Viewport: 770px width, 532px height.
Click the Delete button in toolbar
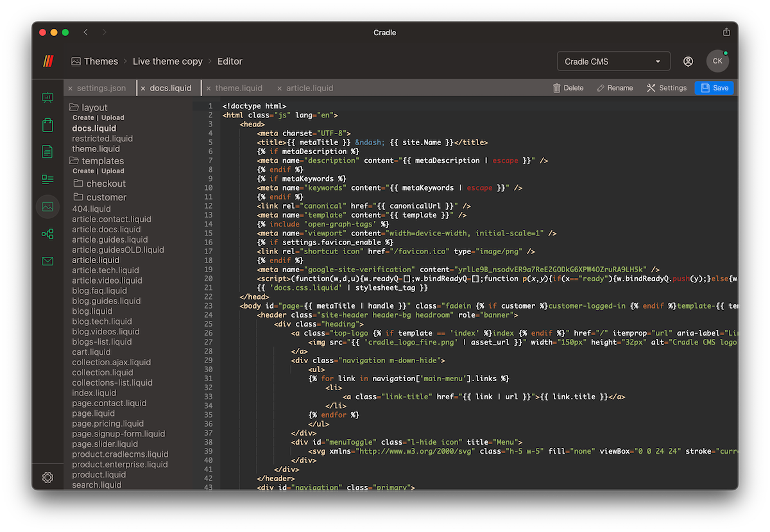pyautogui.click(x=568, y=88)
